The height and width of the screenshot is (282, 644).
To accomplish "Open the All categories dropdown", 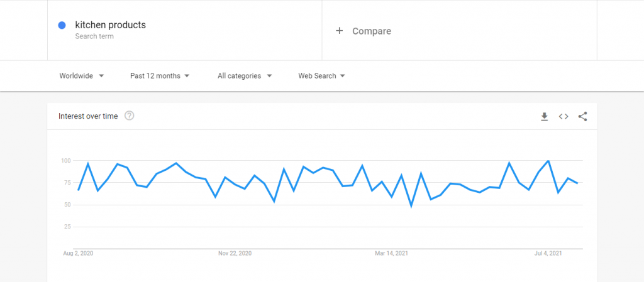I will click(x=245, y=76).
